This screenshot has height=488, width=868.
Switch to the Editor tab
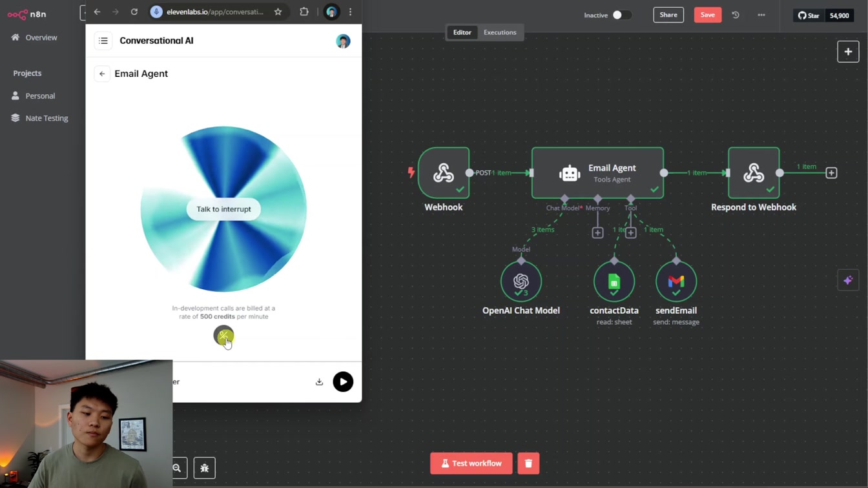tap(462, 32)
